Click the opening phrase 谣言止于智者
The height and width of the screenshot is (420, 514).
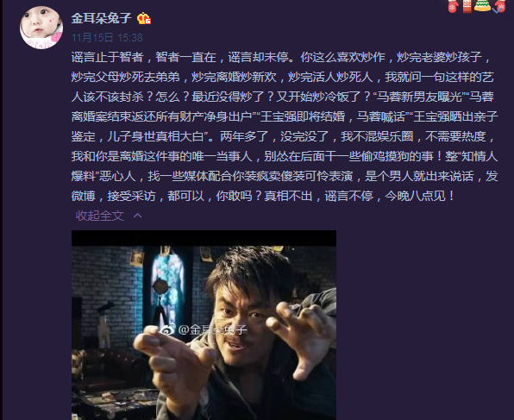click(x=108, y=57)
